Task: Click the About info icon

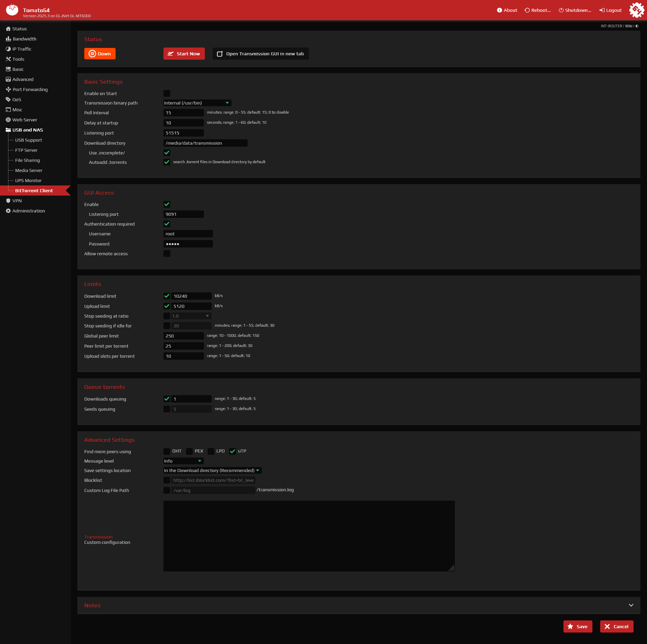Action: [x=499, y=10]
